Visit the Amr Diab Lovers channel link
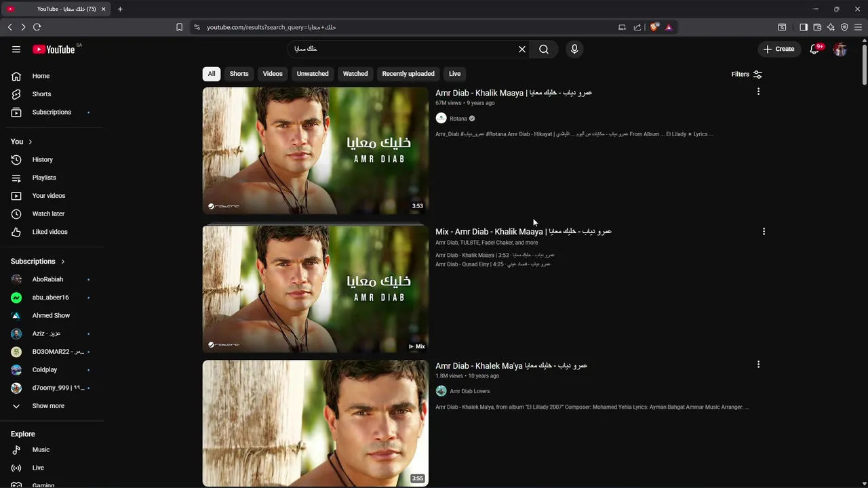The width and height of the screenshot is (868, 488). [469, 391]
